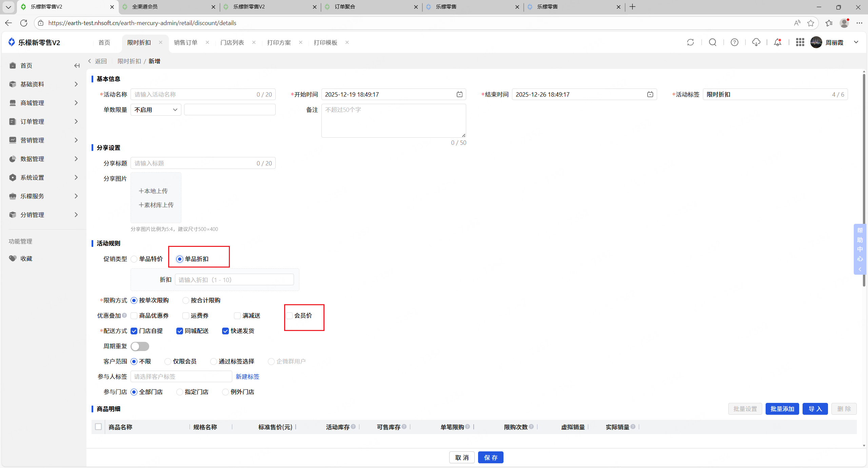Open the notification bell icon
Screen dimensions: 868x468
tap(778, 42)
